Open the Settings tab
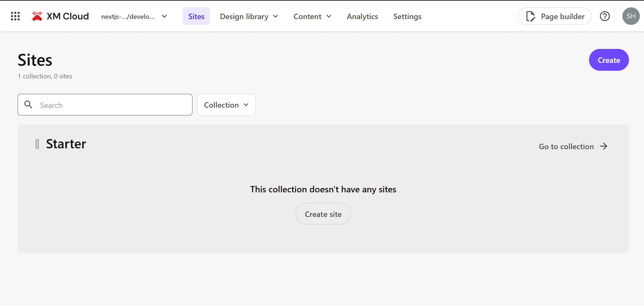The width and height of the screenshot is (644, 306). click(407, 16)
